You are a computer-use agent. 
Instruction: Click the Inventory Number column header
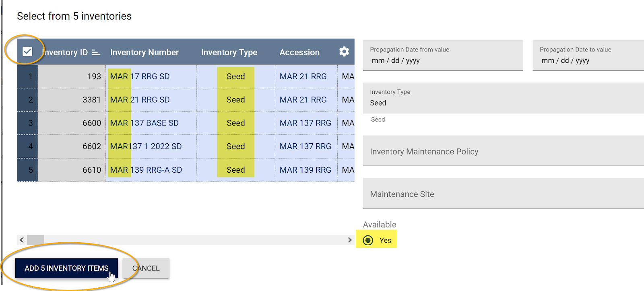144,52
